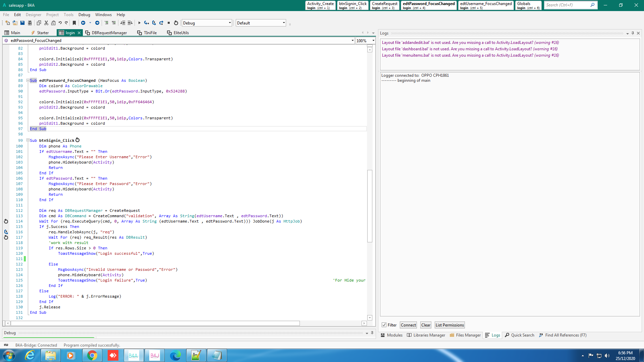Click the Undo toolbar icon
The width and height of the screenshot is (644, 362).
60,23
